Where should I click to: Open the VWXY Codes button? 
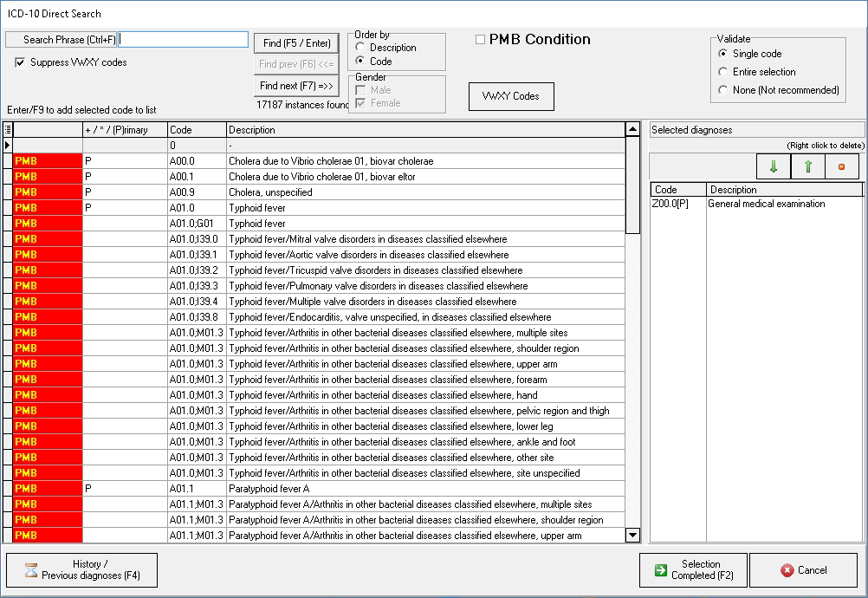(x=511, y=96)
